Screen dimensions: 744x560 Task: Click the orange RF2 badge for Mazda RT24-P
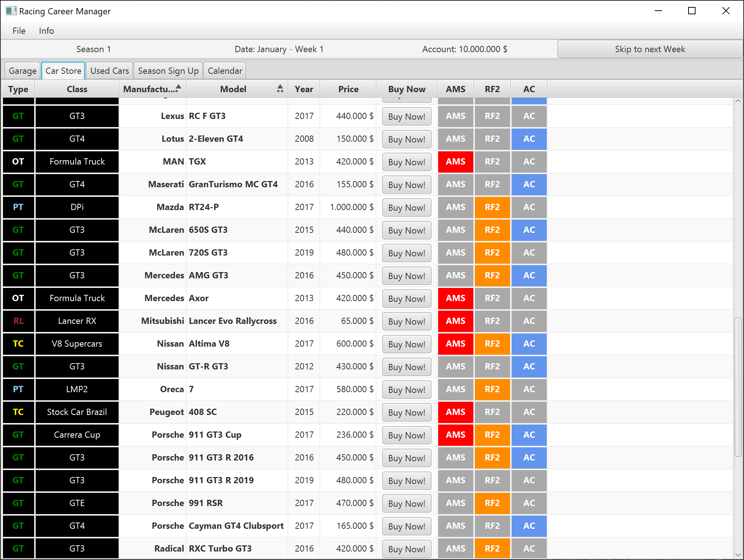(492, 207)
